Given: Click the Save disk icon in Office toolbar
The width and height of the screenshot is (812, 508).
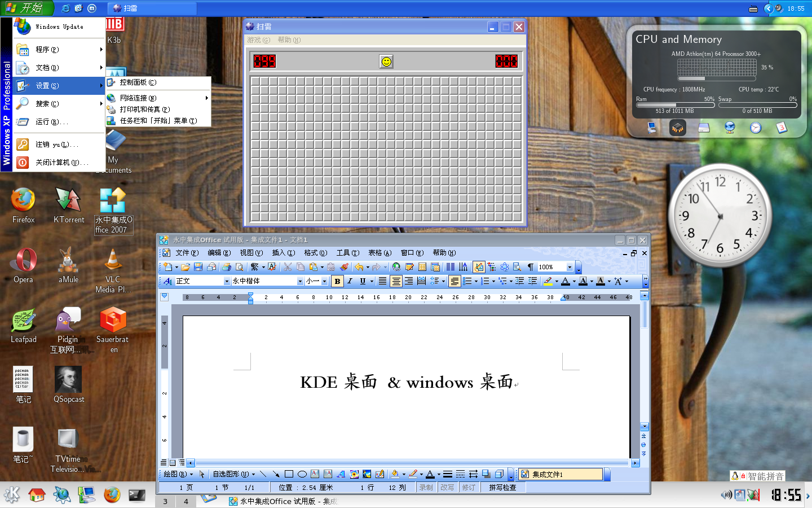Looking at the screenshot, I should click(198, 267).
